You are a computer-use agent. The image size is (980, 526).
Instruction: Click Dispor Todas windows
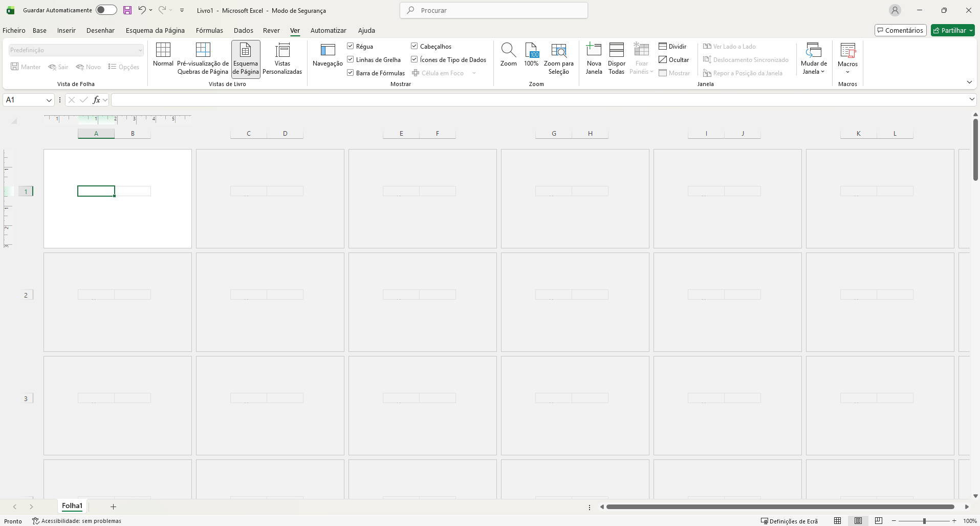pos(617,58)
